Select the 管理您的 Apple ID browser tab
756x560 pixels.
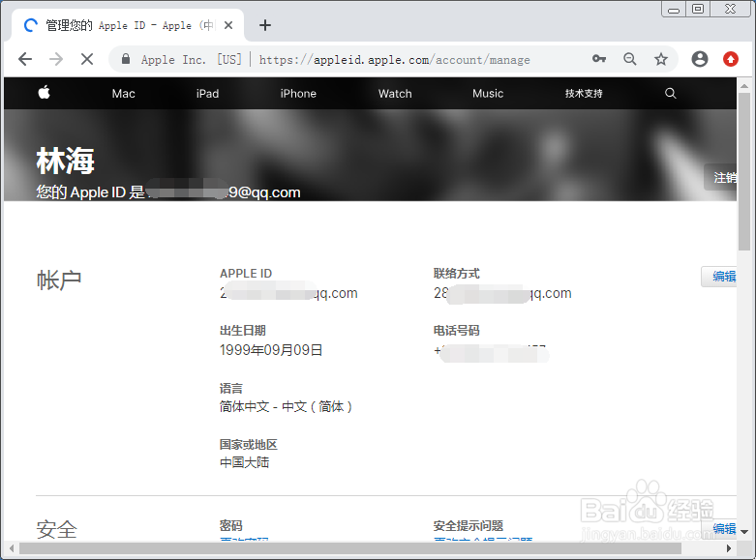coord(128,25)
